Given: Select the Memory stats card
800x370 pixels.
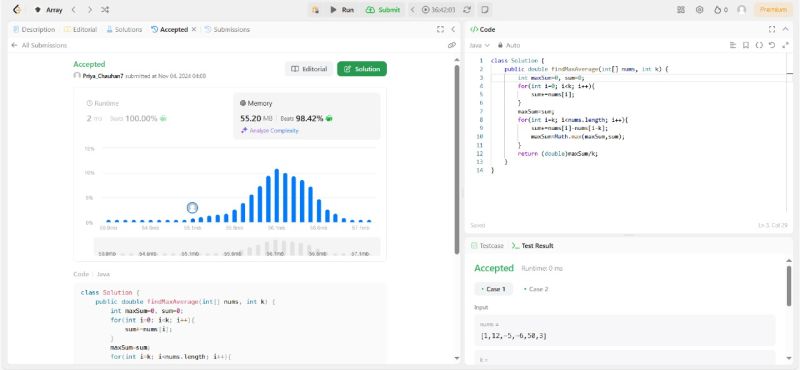Looking at the screenshot, I should [x=307, y=116].
